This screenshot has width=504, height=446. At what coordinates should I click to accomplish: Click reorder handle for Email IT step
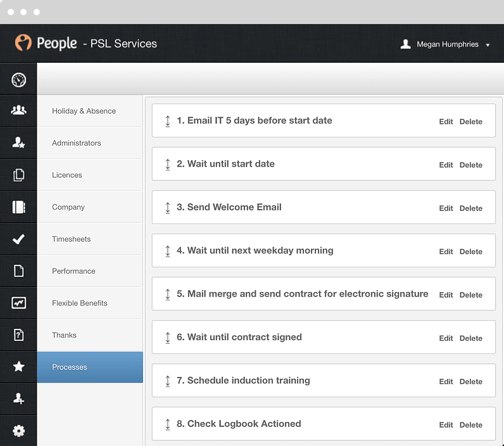click(x=167, y=121)
